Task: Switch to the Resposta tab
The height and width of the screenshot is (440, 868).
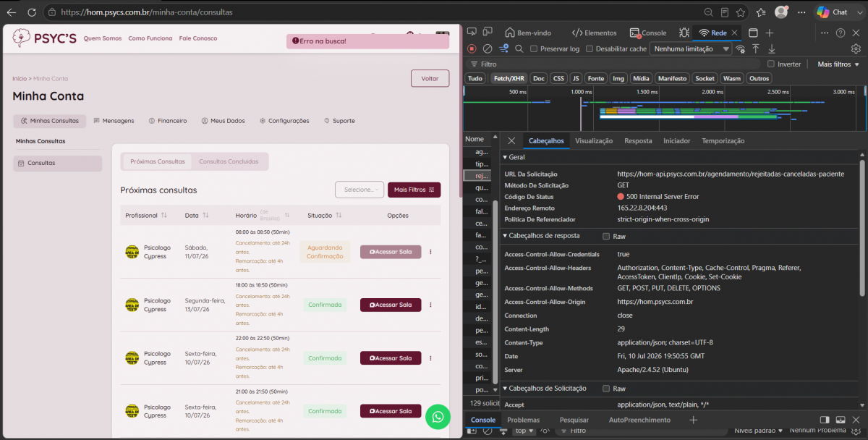Action: pos(638,140)
